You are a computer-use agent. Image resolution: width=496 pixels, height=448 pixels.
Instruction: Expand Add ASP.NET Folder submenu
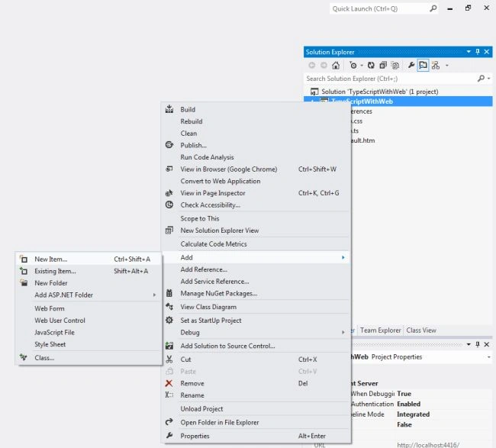tap(89, 295)
